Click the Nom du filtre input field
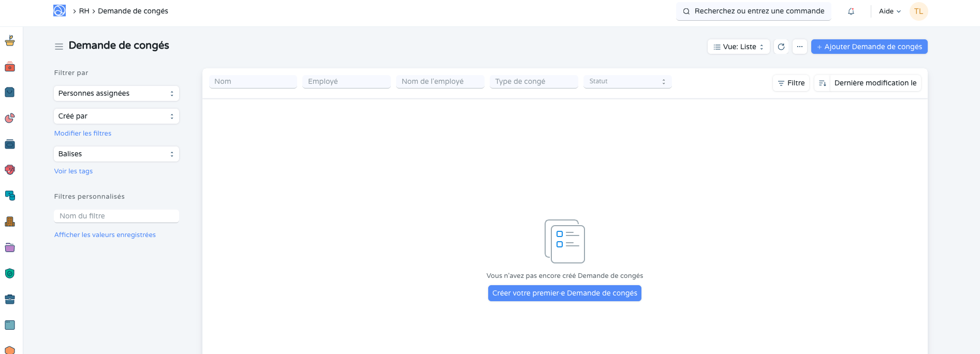 coord(116,216)
